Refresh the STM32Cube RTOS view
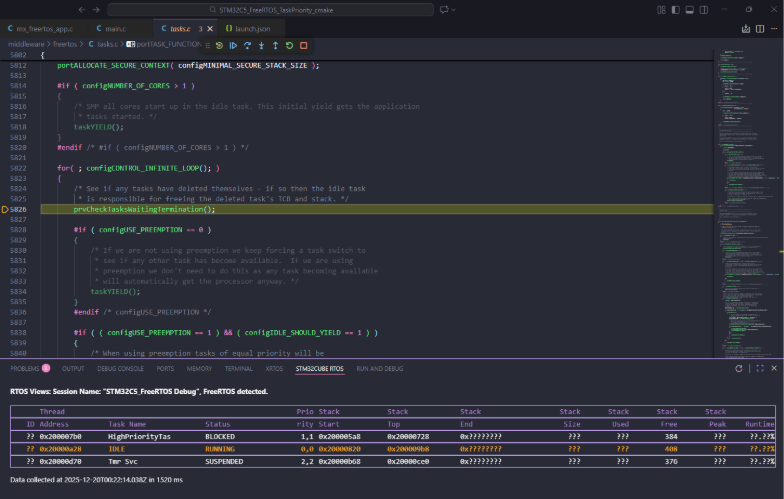This screenshot has width=784, height=499. point(740,369)
